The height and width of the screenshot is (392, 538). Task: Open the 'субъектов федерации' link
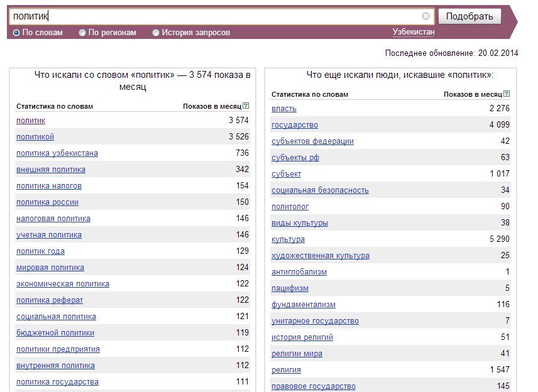click(x=312, y=141)
